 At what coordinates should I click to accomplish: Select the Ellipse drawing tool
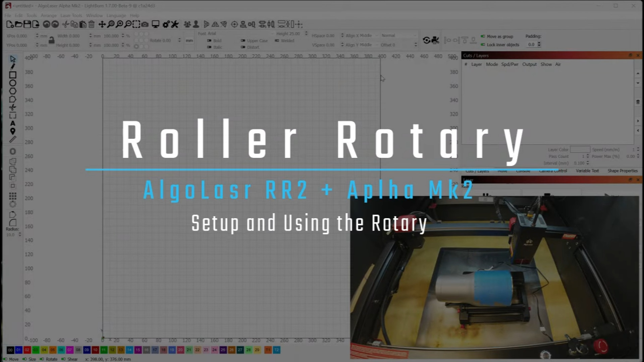coord(13,83)
